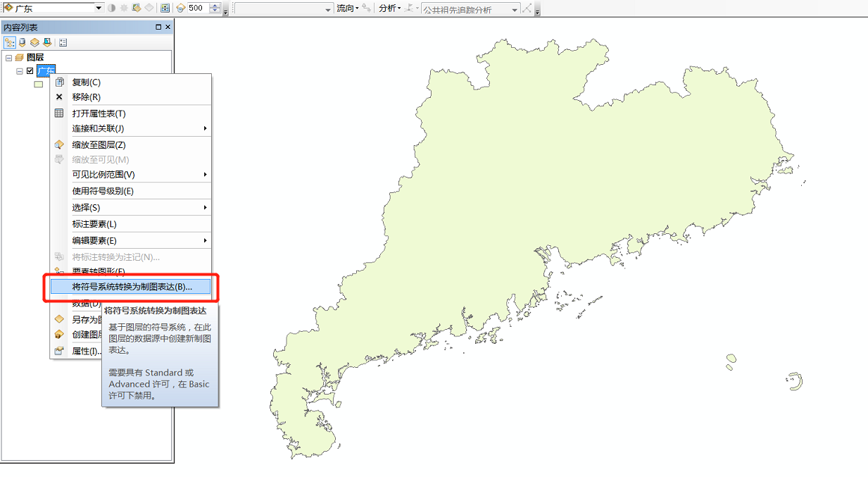This screenshot has height=477, width=868.
Task: Click 标注要素 in the context menu
Action: (94, 224)
